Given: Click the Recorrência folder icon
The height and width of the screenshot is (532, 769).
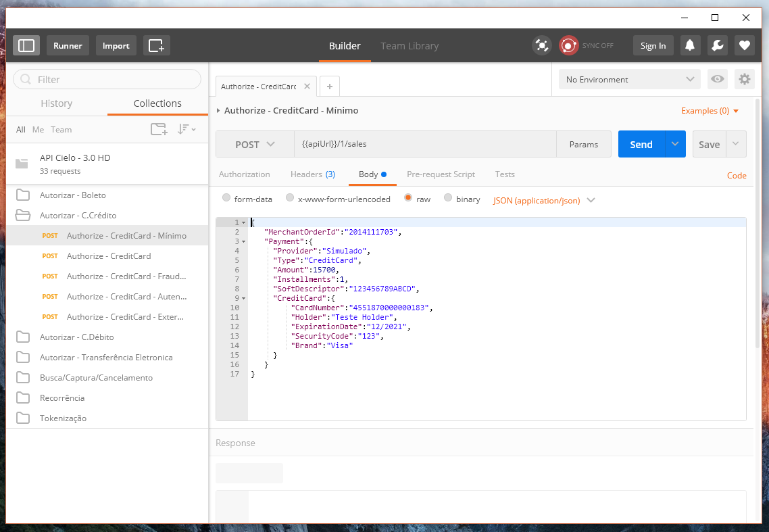Looking at the screenshot, I should (x=22, y=397).
